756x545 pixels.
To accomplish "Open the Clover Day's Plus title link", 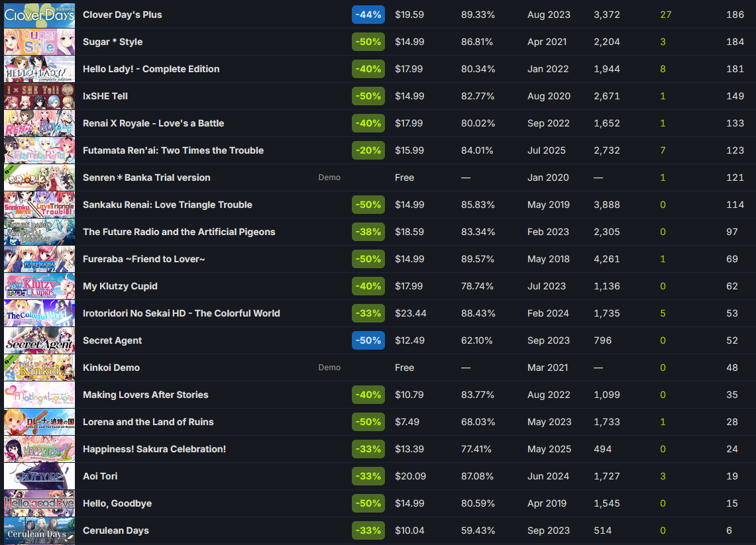I will coord(123,15).
